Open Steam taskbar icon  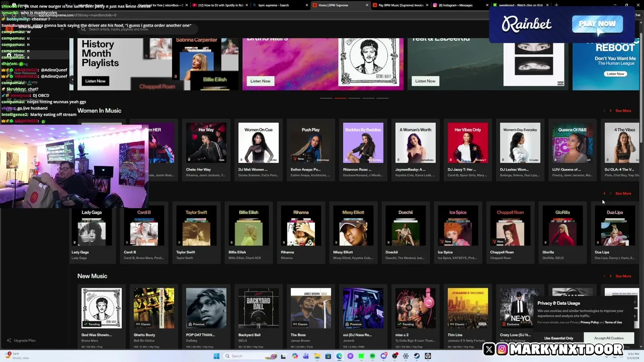417,356
